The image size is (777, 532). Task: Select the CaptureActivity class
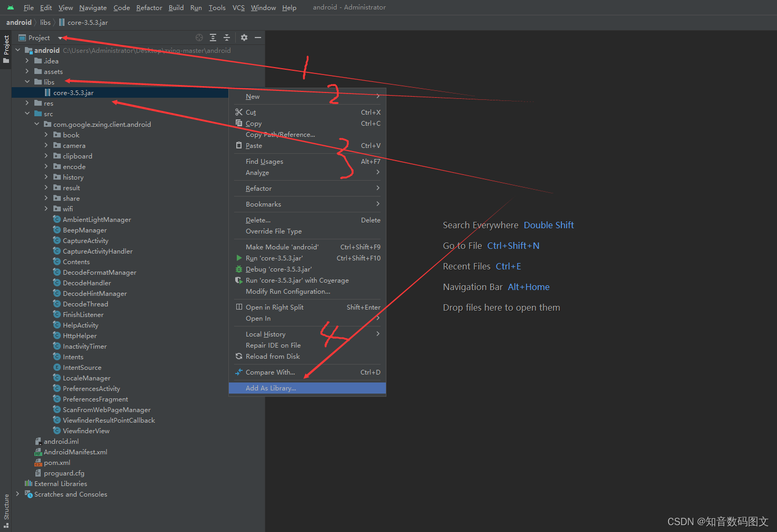pyautogui.click(x=86, y=240)
